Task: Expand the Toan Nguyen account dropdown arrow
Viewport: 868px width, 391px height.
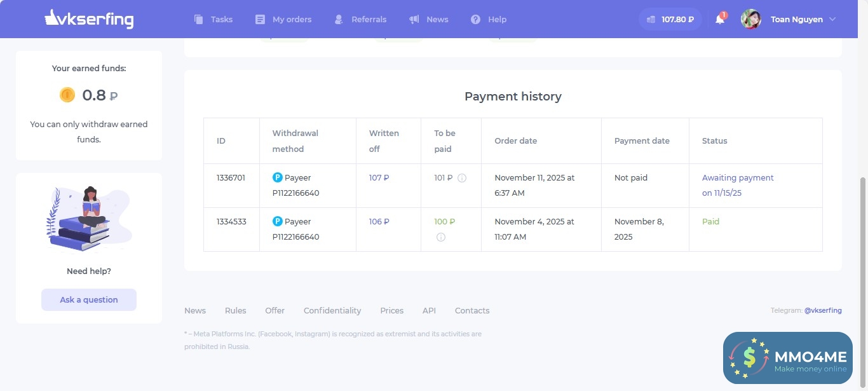Action: 832,19
